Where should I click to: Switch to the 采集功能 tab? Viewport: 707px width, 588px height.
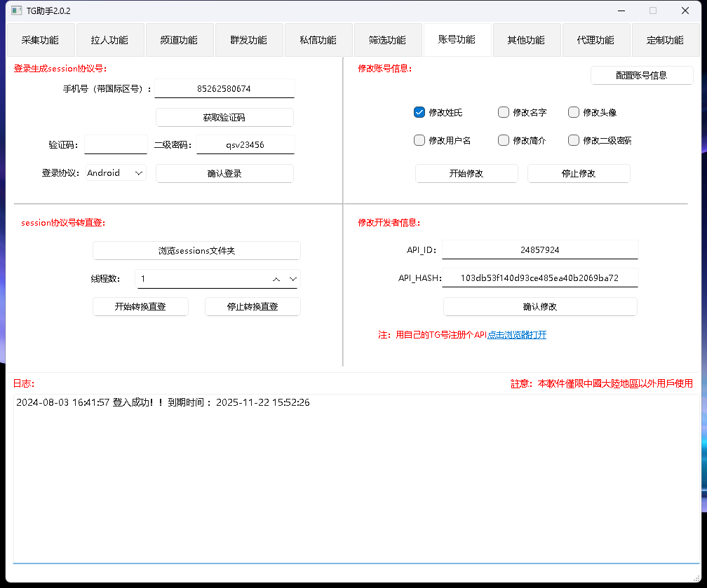click(x=40, y=40)
